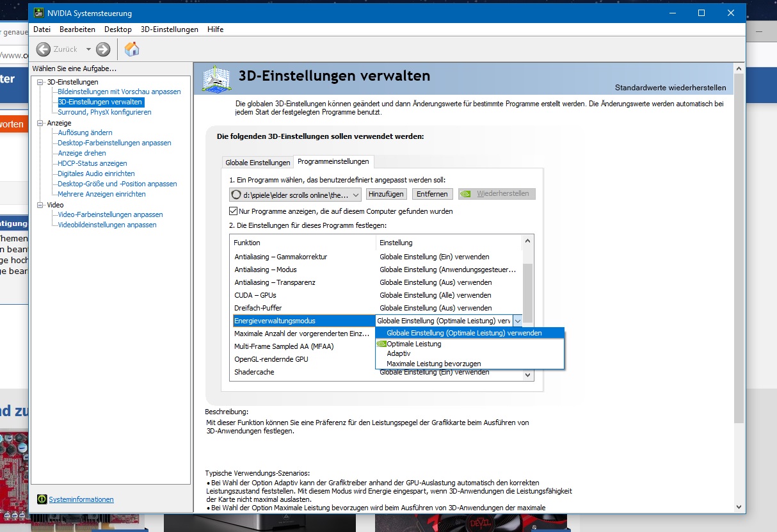Click the Systeminformationen icon at bottom left

(42, 499)
